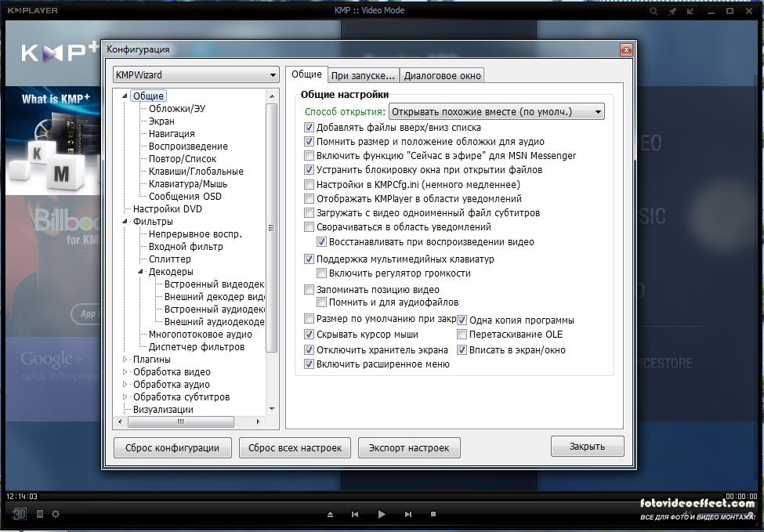
Task: Expand the Обработка субтитров tree node
Action: click(125, 397)
